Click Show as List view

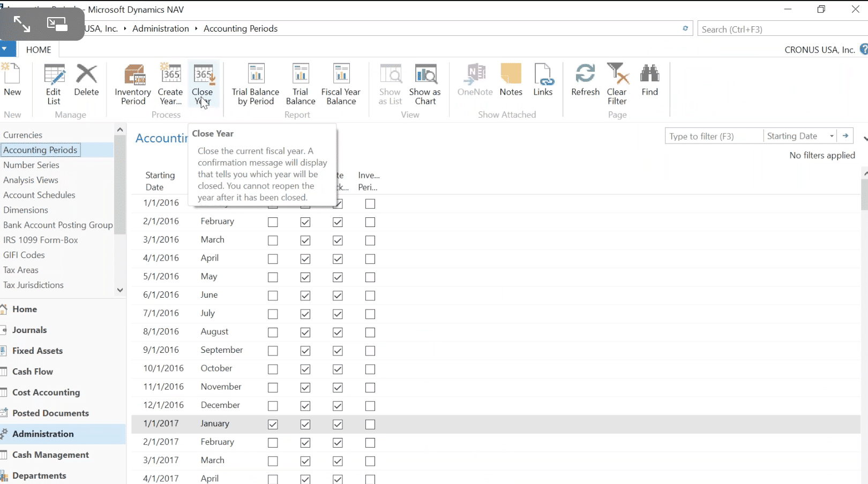390,84
